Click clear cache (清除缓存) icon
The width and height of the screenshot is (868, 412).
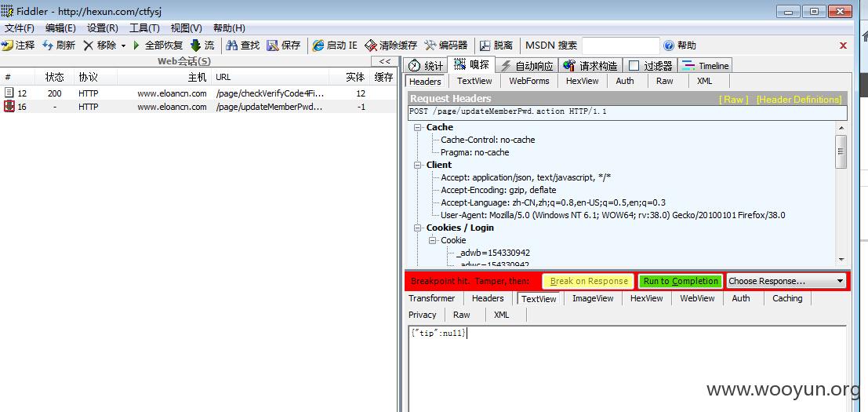tap(370, 46)
